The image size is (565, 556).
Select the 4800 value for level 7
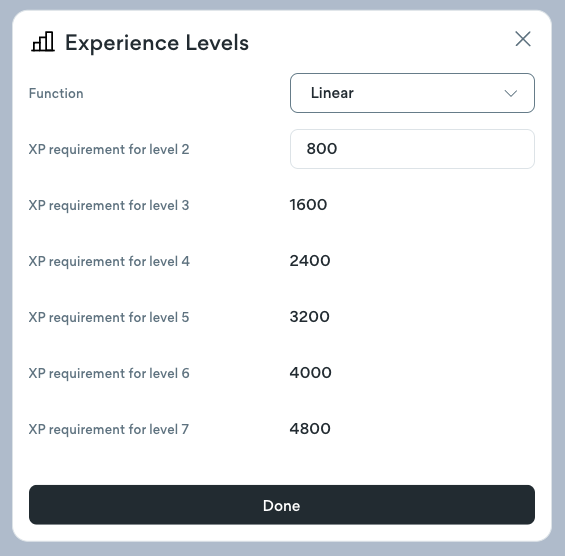click(310, 428)
